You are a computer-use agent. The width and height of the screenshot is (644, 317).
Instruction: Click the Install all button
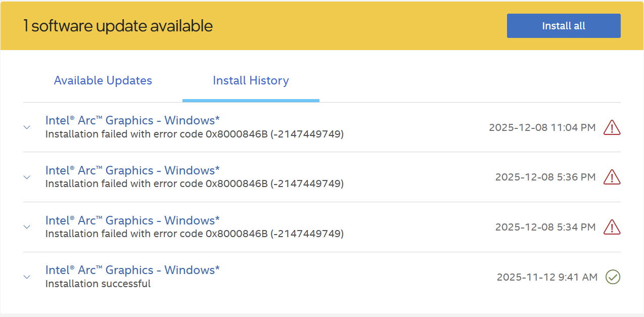click(x=563, y=26)
